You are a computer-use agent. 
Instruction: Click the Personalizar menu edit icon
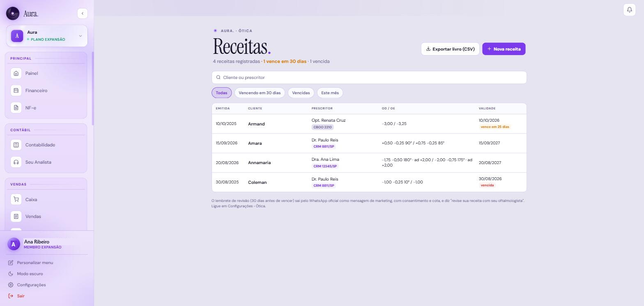click(x=11, y=262)
